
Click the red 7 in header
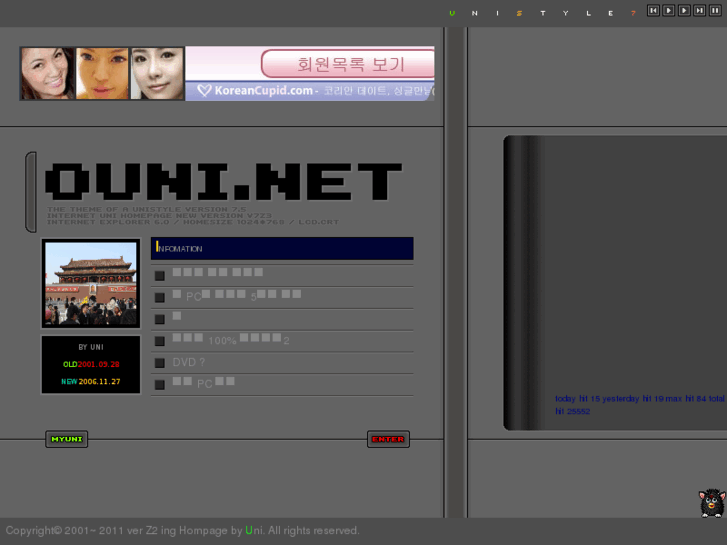coord(633,13)
